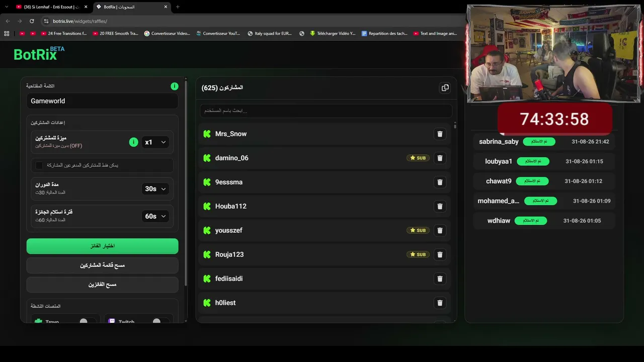Click the participants list scrollbar
Screen dimensions: 644x362
click(455, 126)
